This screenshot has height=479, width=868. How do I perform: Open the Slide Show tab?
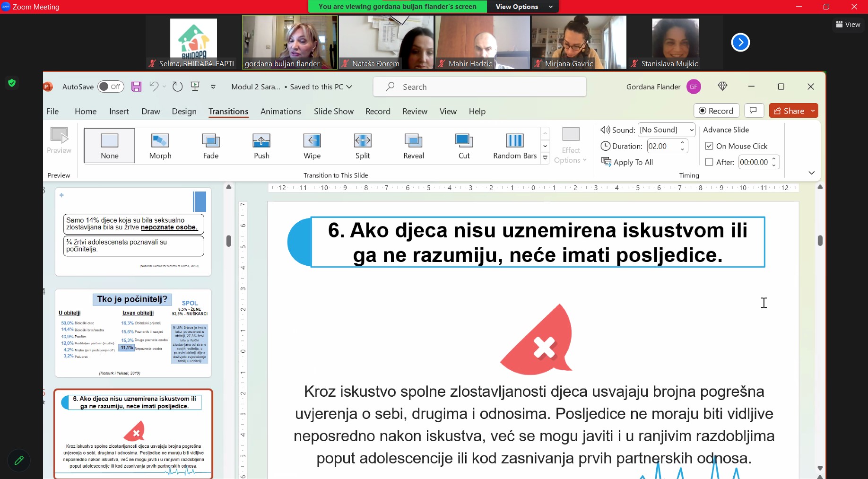(x=333, y=111)
